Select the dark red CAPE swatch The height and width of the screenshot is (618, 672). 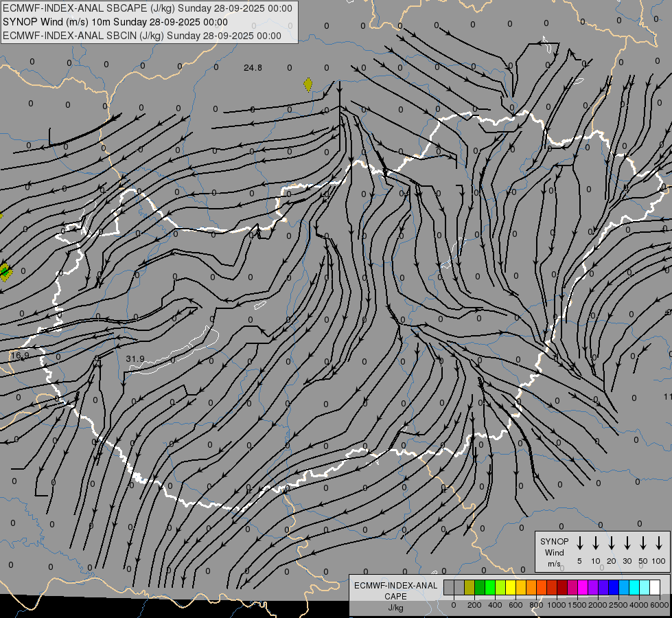tap(563, 587)
